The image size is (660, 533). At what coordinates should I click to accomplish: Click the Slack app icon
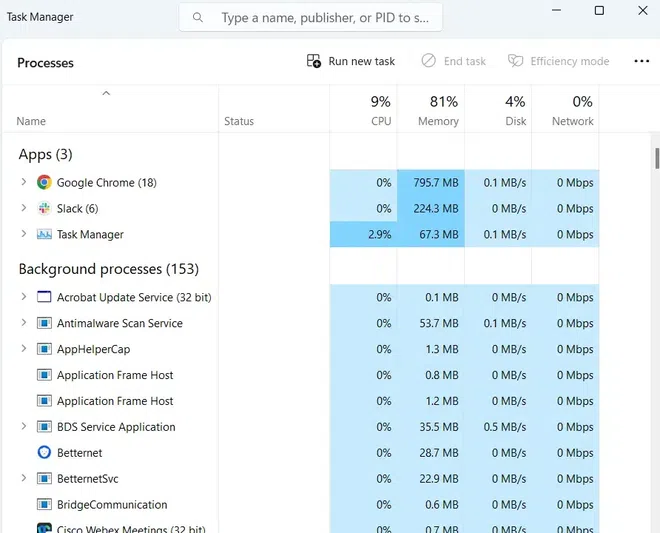(x=44, y=208)
